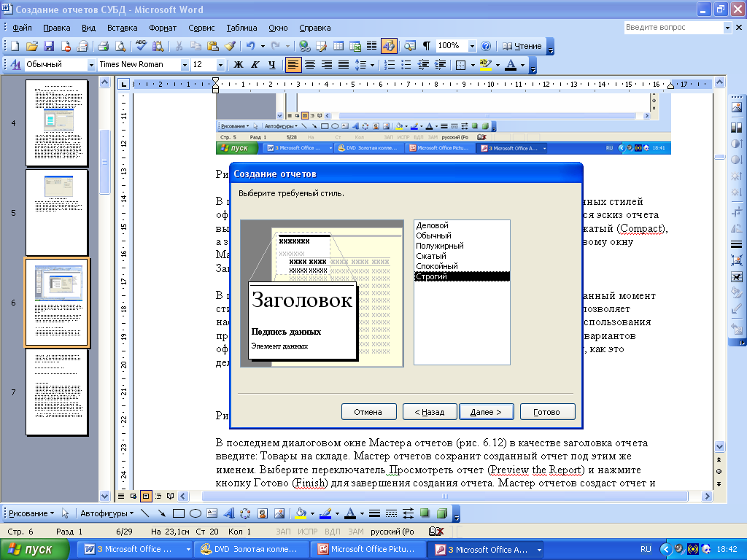Open the Таблица menu
Viewport: 747px width, 560px height.
[241, 28]
